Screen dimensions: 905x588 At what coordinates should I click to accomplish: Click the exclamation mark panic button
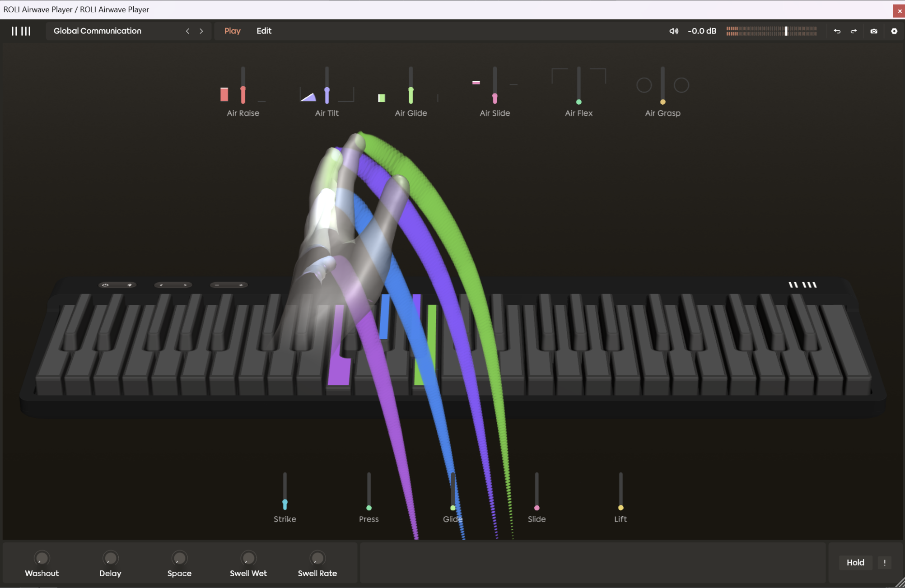884,562
